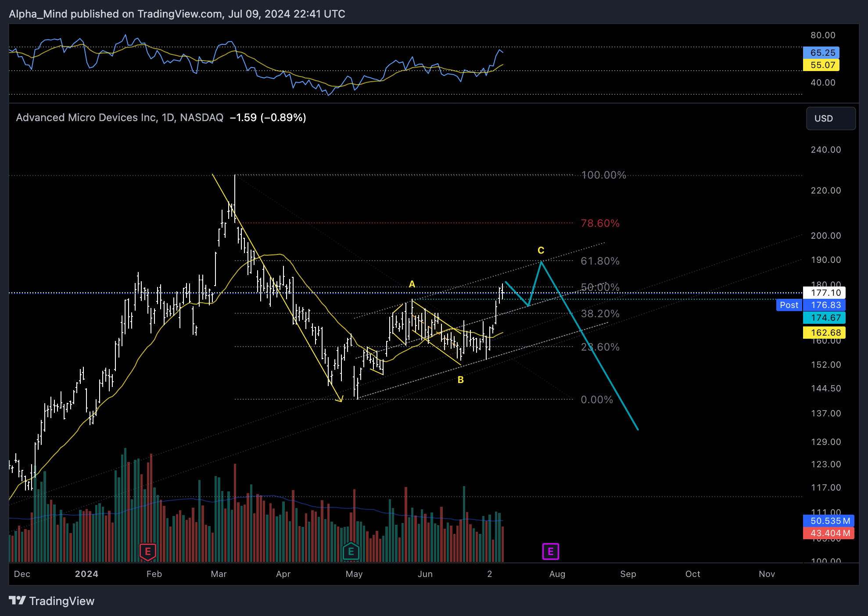Click the TradingView logo at the bottom
The height and width of the screenshot is (616, 868).
click(52, 601)
